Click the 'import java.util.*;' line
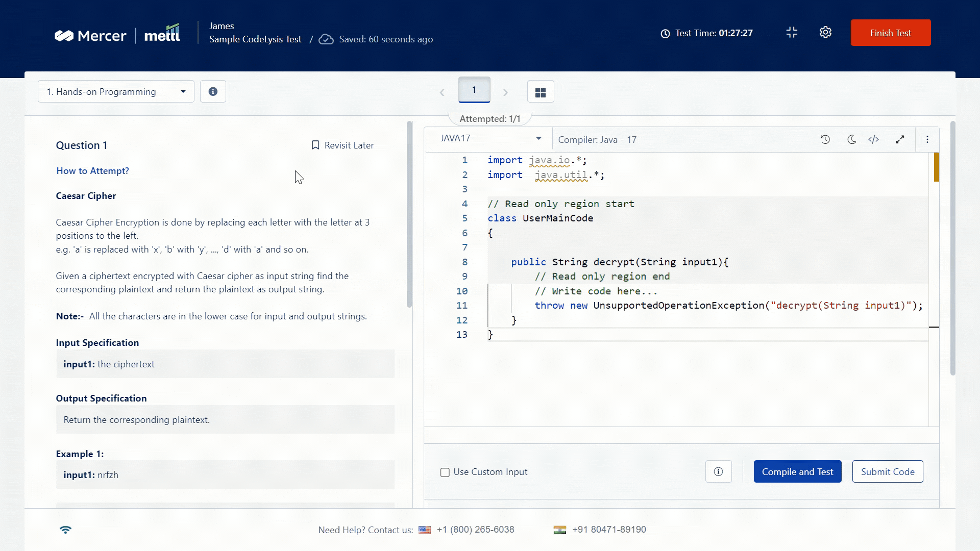980x551 pixels. coord(546,175)
